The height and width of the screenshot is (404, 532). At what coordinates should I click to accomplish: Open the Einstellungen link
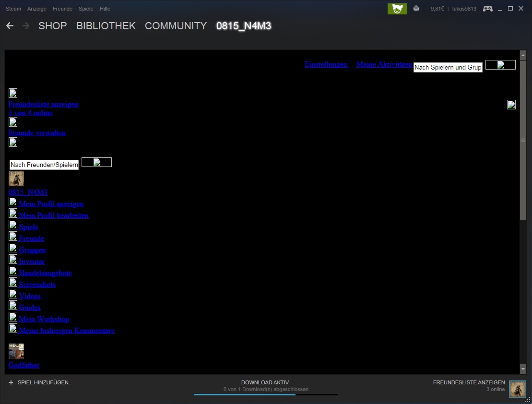click(326, 64)
